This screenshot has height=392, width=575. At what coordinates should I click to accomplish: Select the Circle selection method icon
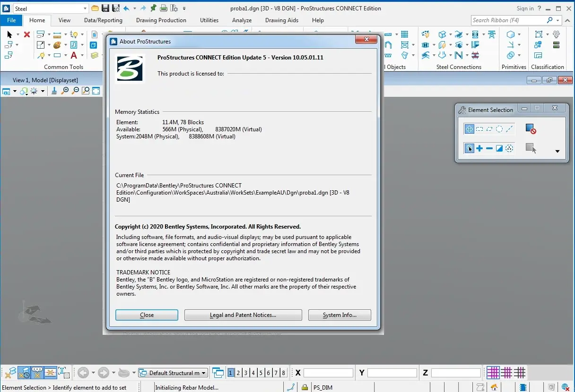click(499, 129)
